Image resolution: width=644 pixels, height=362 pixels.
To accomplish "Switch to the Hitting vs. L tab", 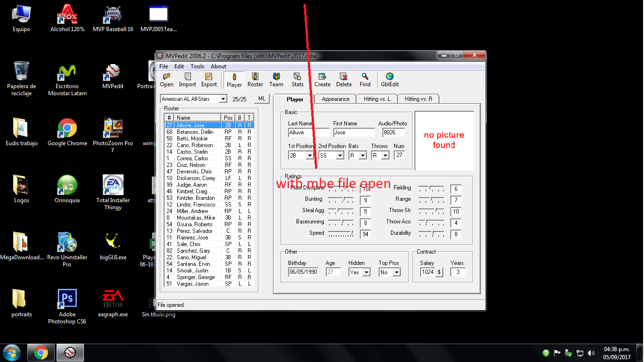I will [x=377, y=99].
